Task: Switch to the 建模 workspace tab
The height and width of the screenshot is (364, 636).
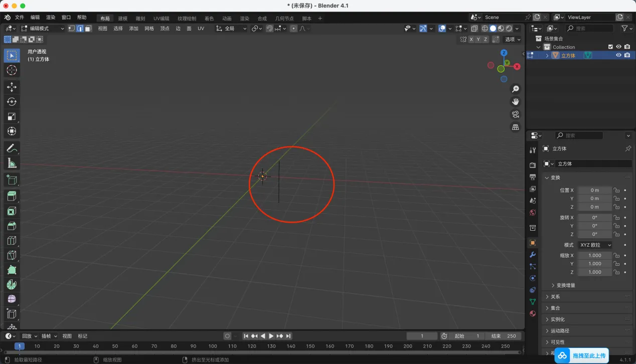Action: tap(123, 19)
